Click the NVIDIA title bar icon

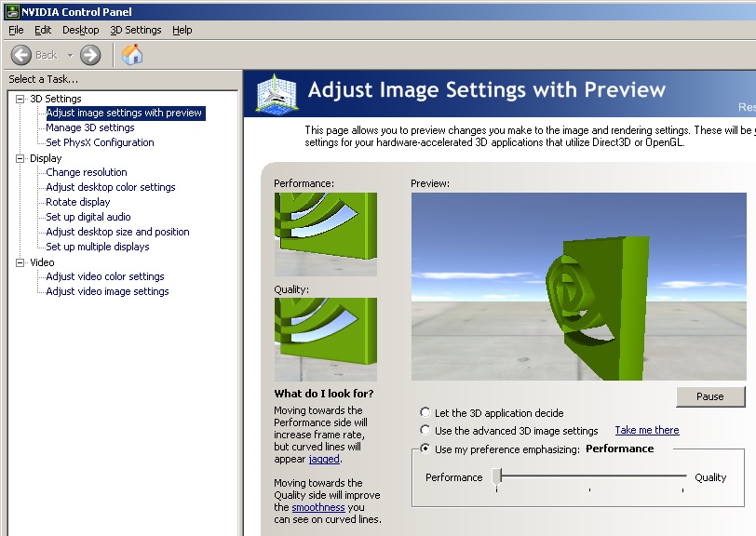click(x=12, y=12)
